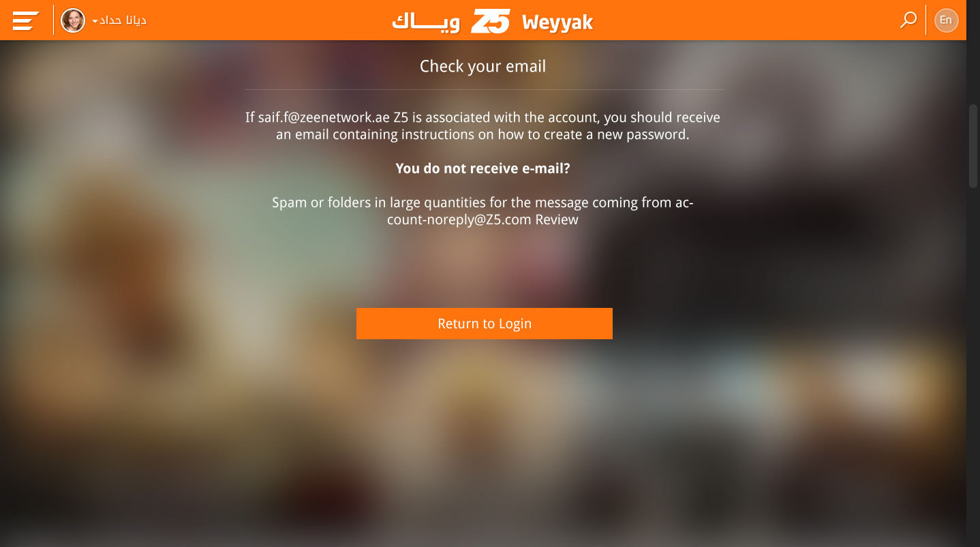Click the saif.f@zeenetwork.ae email address
Screen dimensions: 980x547
point(324,117)
